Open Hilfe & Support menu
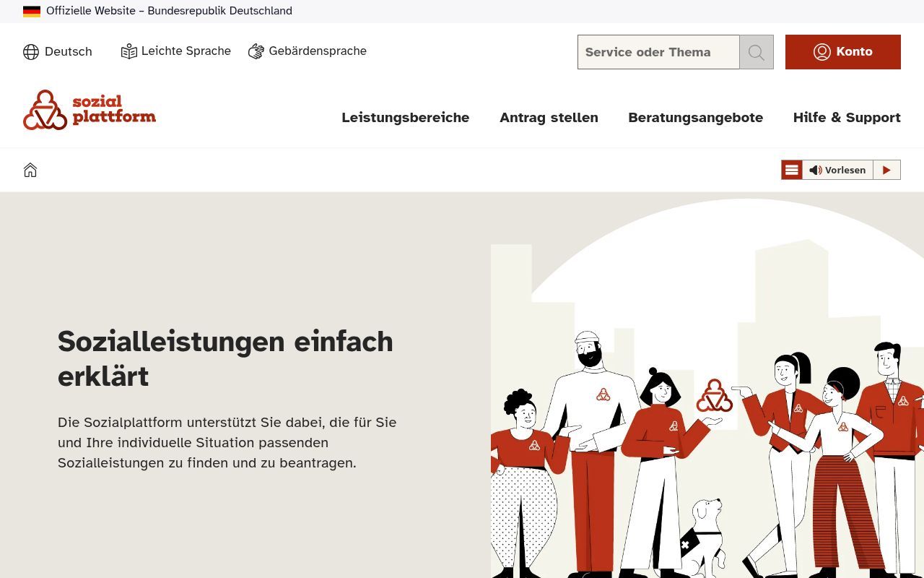 point(847,117)
